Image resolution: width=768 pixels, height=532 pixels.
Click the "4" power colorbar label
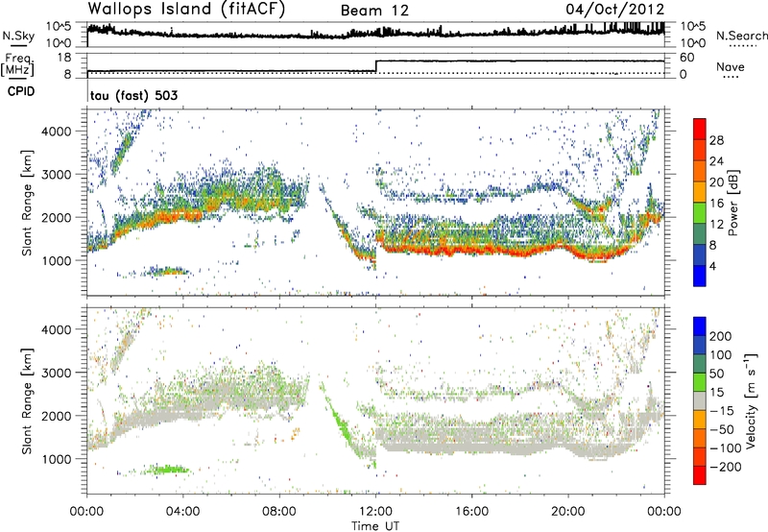click(x=713, y=266)
